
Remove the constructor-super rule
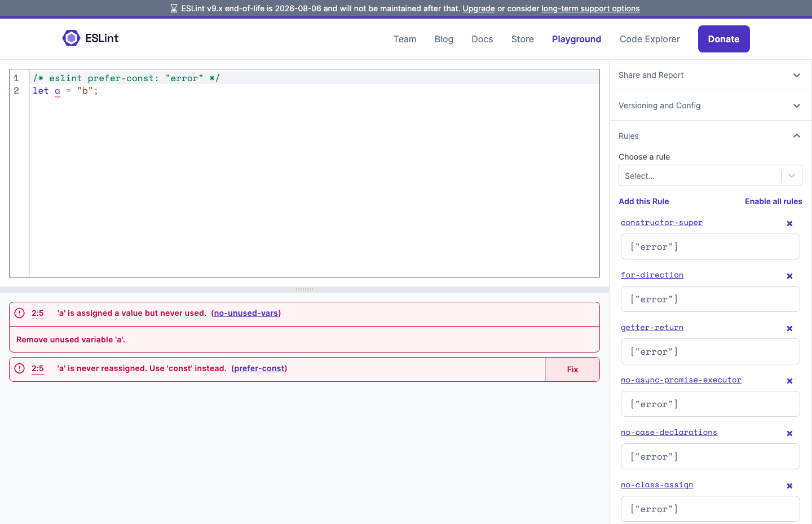789,224
